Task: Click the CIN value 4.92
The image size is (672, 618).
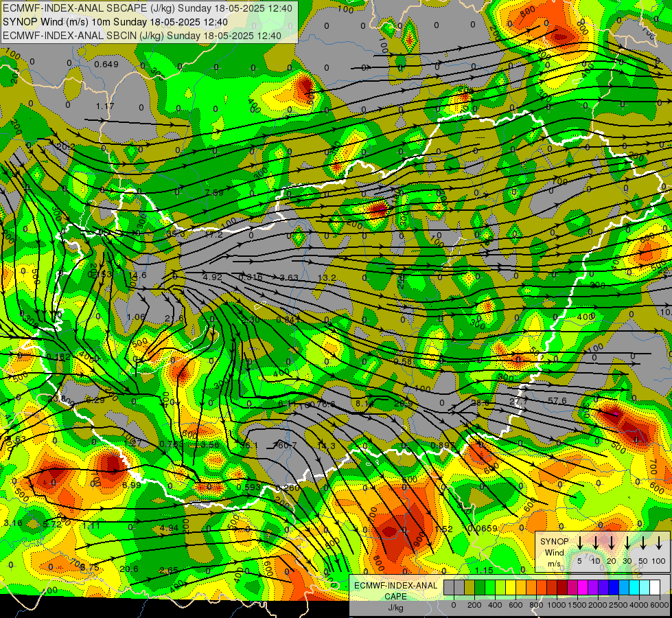Action: click(213, 277)
